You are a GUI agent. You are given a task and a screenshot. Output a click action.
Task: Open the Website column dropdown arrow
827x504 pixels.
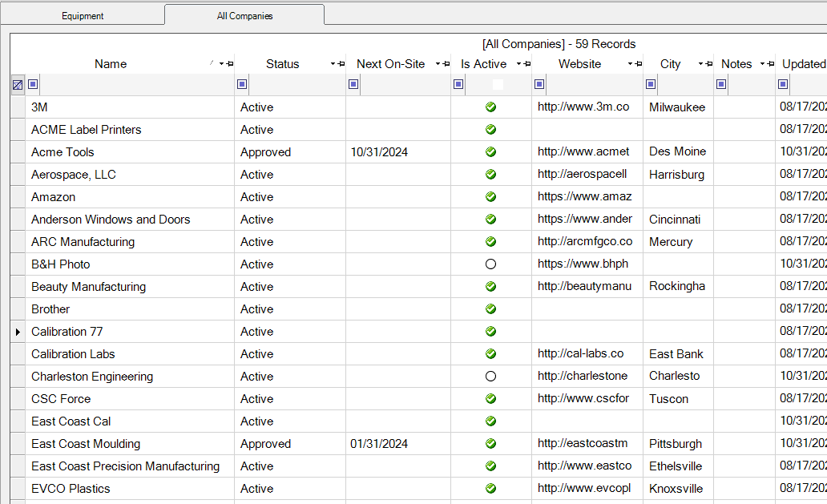coord(631,64)
